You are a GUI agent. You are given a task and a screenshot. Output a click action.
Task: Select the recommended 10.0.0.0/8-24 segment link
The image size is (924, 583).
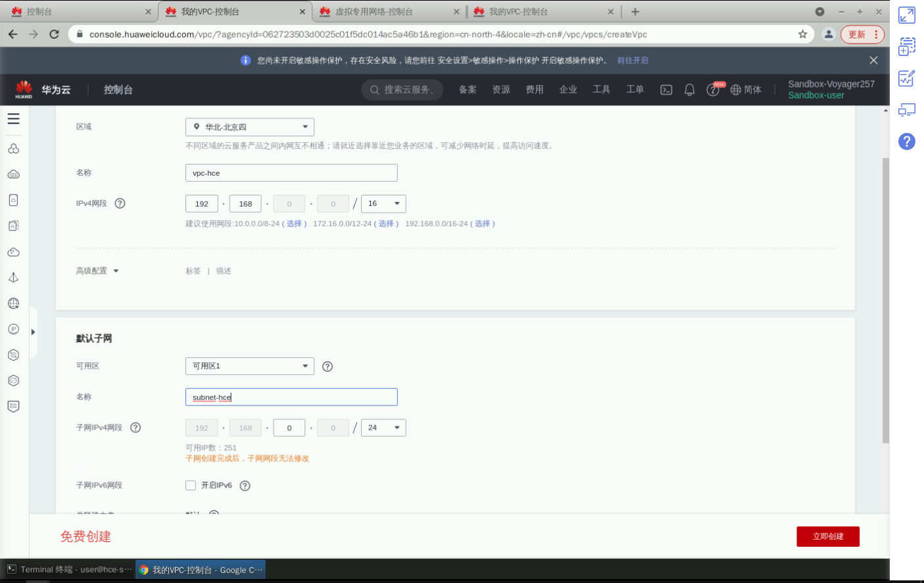pos(294,224)
